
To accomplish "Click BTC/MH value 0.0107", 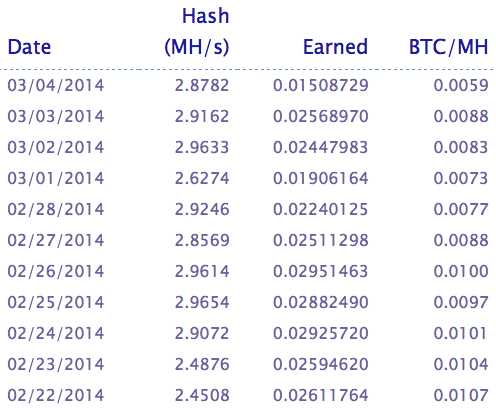I will 461,395.
